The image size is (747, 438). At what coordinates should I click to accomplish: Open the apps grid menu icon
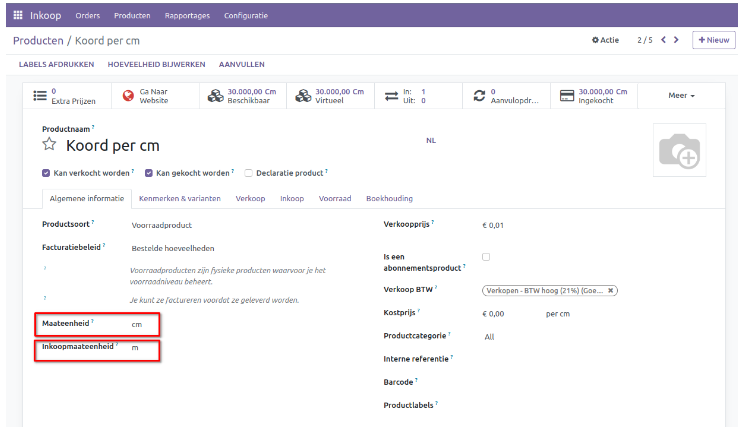click(x=18, y=15)
